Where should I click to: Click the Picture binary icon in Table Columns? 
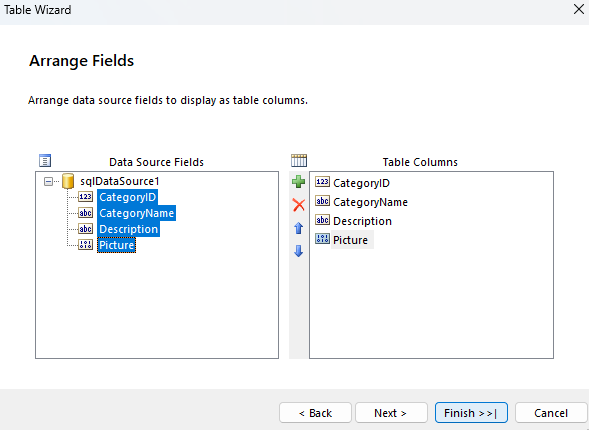322,239
